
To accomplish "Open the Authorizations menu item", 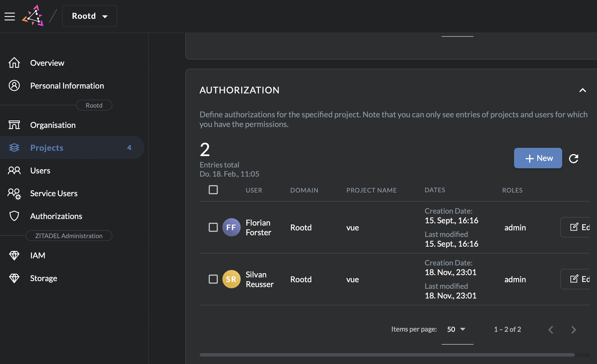I will (72, 216).
